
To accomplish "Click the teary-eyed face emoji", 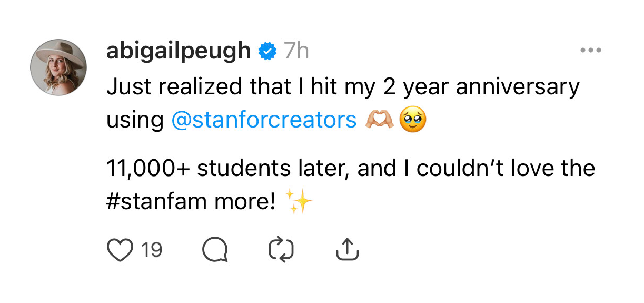I will (413, 121).
